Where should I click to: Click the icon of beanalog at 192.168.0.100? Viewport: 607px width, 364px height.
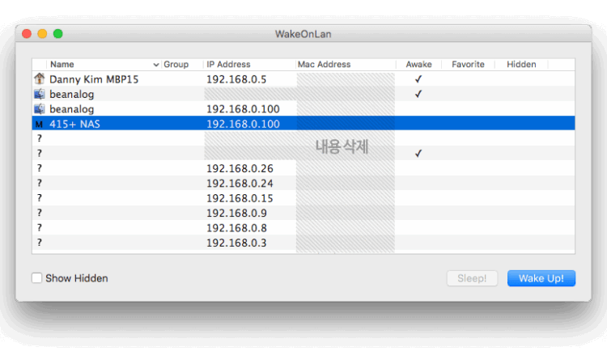pyautogui.click(x=39, y=108)
